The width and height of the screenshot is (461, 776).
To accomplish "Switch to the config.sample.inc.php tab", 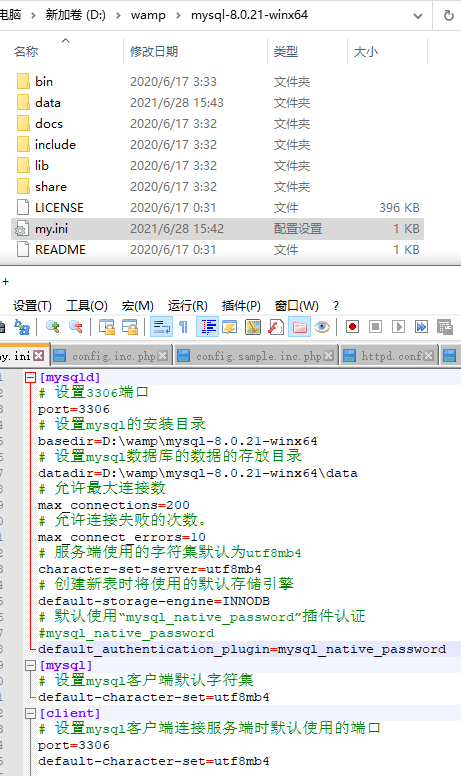I will [256, 356].
